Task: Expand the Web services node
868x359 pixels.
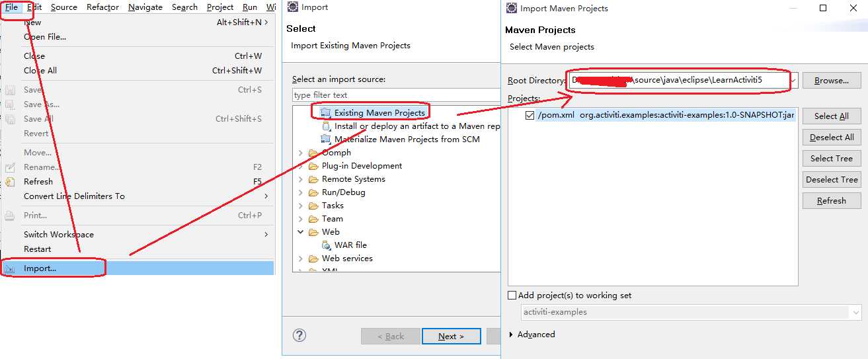Action: (x=301, y=259)
